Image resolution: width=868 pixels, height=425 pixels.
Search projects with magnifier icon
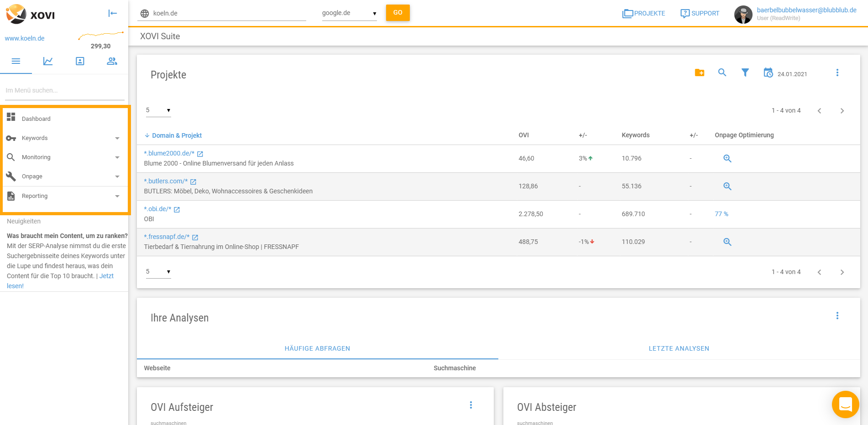pyautogui.click(x=722, y=72)
